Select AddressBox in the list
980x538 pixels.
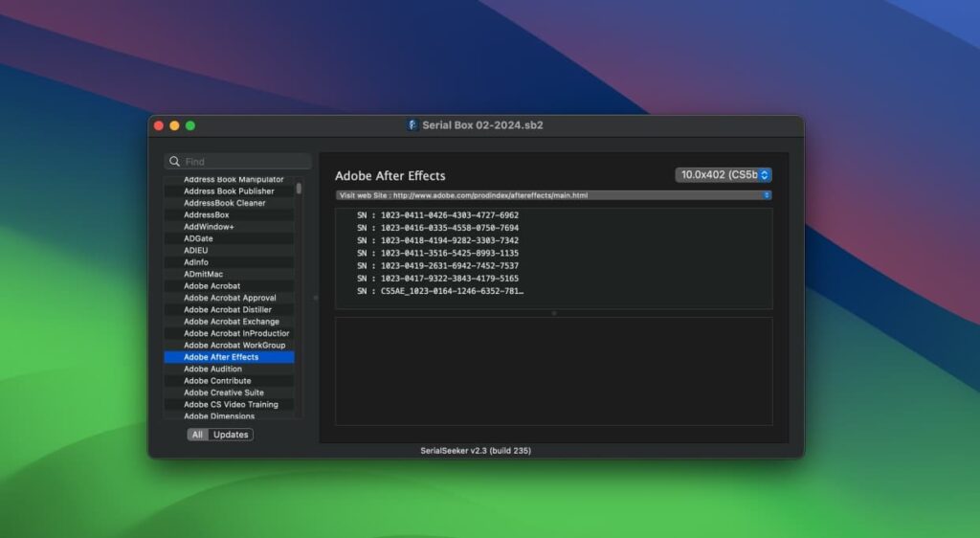(229, 215)
